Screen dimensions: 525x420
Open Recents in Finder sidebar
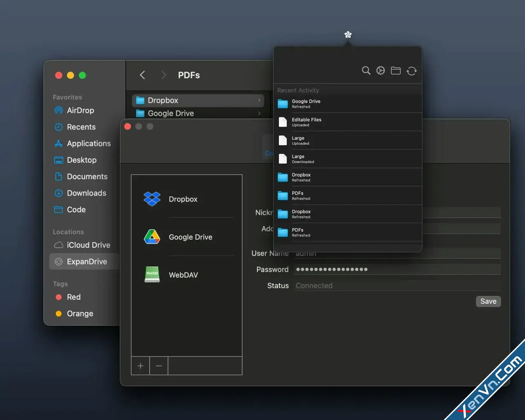coord(81,127)
